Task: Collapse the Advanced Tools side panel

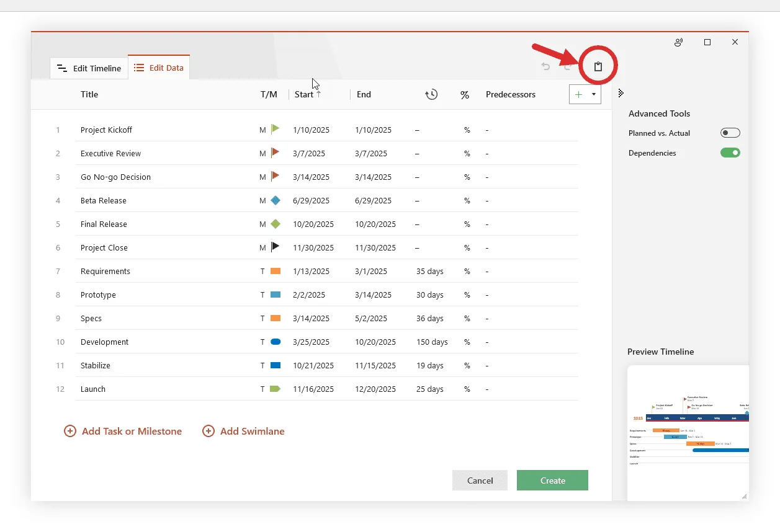Action: pos(621,93)
